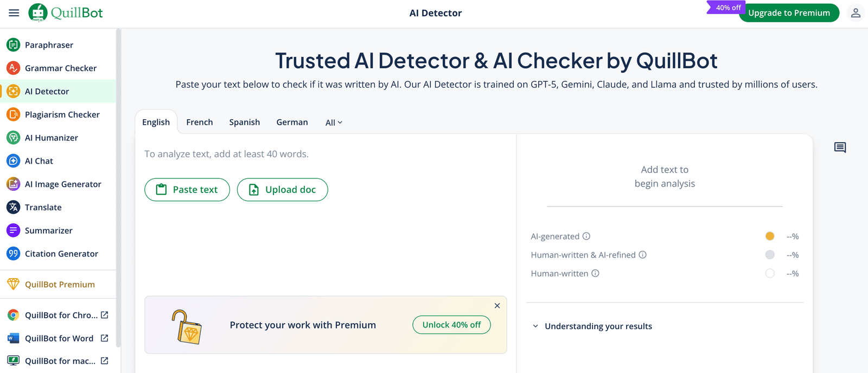
Task: Select the English language tab
Action: 156,122
